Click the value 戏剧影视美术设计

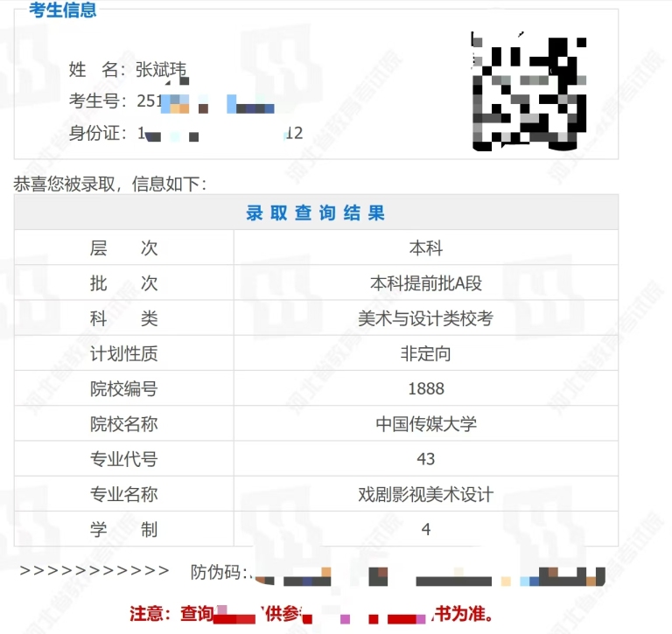tap(425, 494)
